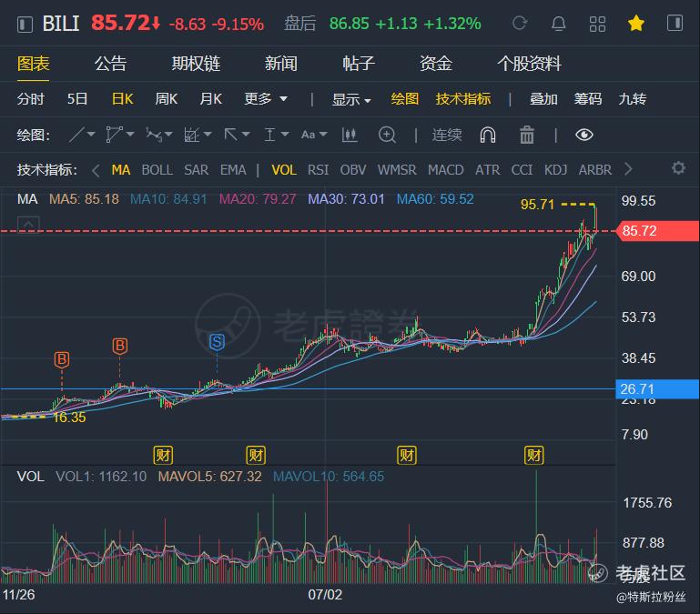Select OBV sub-indicator
700x614 pixels.
tap(352, 170)
